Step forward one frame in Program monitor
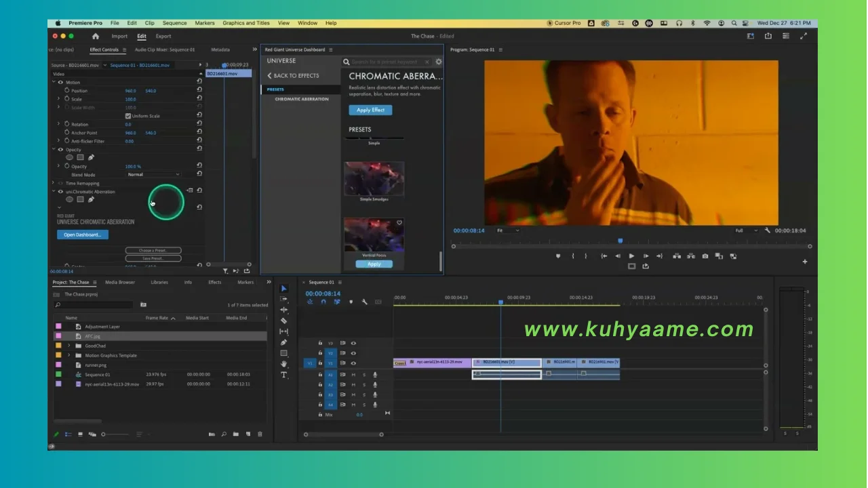This screenshot has width=868, height=488. [x=646, y=256]
